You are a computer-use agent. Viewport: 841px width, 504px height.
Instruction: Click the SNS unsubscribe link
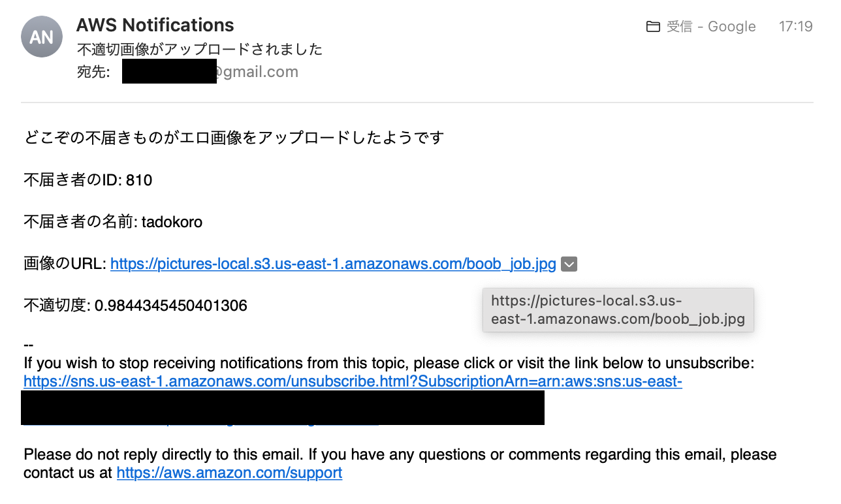point(353,381)
